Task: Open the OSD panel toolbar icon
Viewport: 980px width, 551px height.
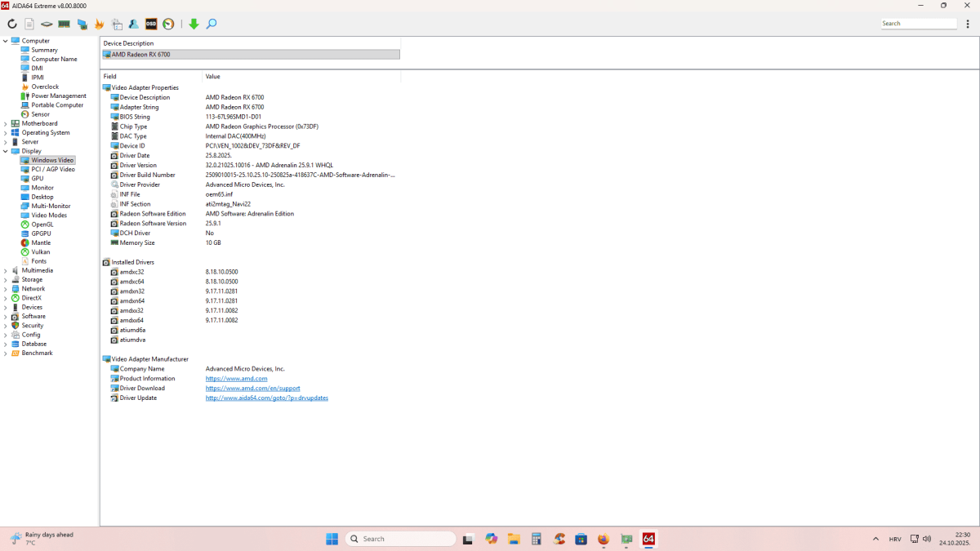Action: click(151, 24)
